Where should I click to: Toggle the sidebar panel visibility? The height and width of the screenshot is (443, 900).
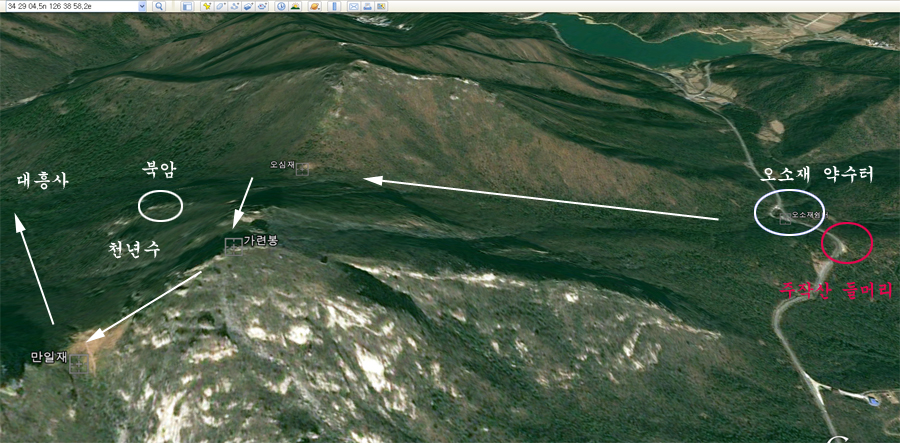pos(186,6)
